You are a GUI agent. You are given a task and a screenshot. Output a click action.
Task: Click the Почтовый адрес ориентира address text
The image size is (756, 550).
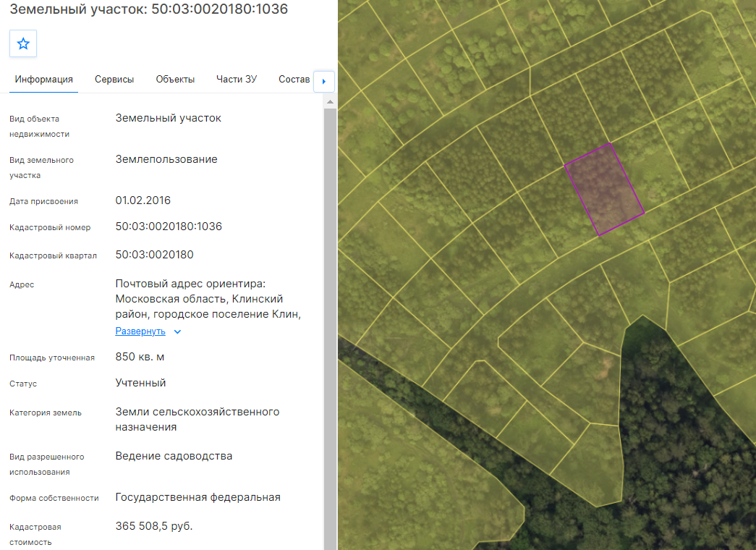208,299
